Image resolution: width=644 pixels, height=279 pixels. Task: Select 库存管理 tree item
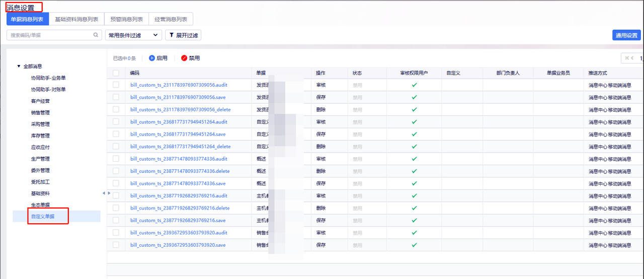click(x=40, y=136)
